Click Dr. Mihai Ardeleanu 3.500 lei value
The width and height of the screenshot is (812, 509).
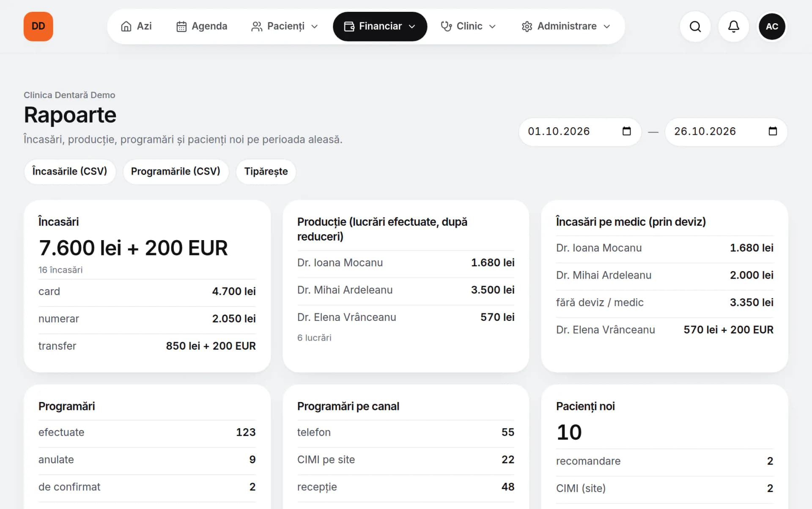coord(493,290)
